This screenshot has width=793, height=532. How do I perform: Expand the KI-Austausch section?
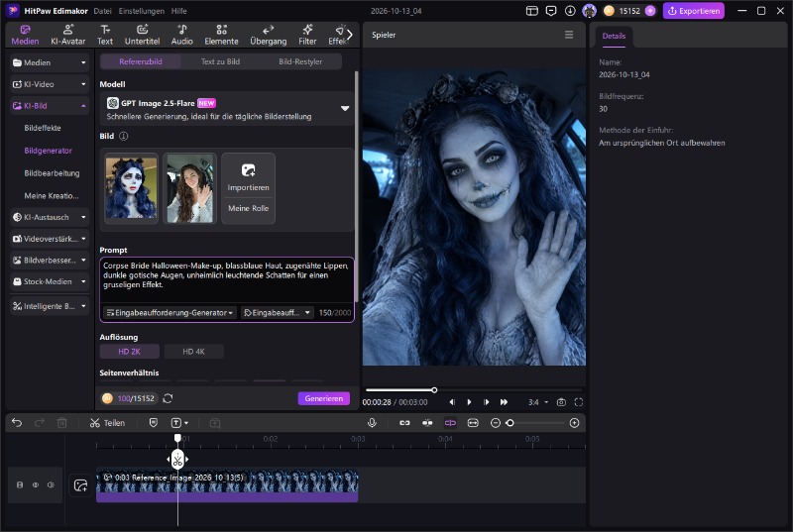(x=49, y=217)
